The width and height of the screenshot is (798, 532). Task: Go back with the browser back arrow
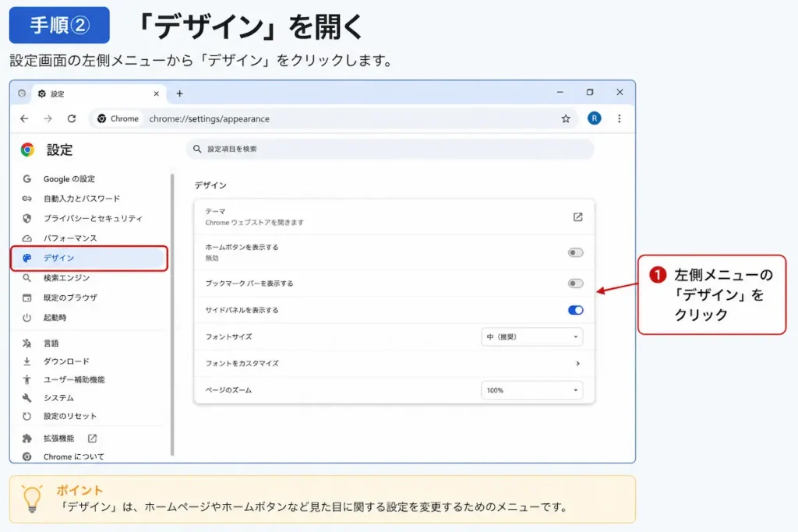[x=24, y=118]
